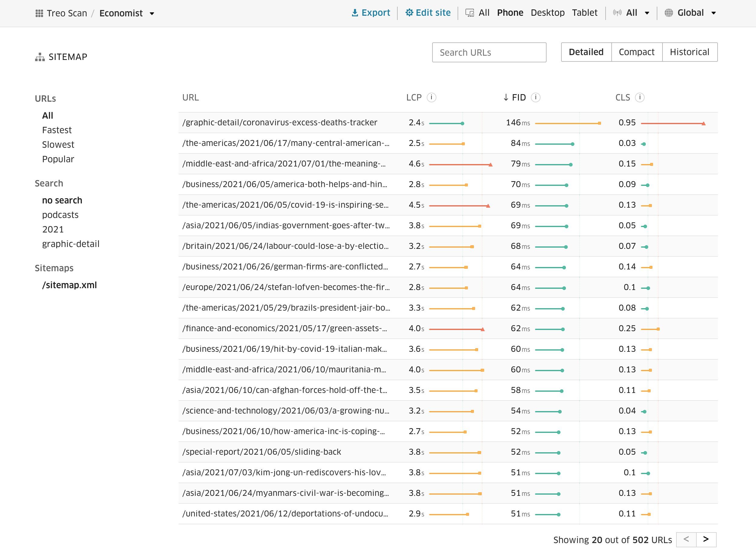
Task: Open Edit site settings gear
Action: click(409, 12)
